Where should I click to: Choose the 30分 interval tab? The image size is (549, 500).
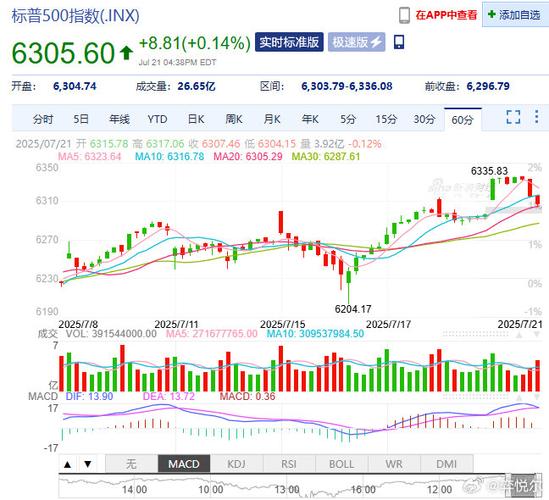click(424, 119)
